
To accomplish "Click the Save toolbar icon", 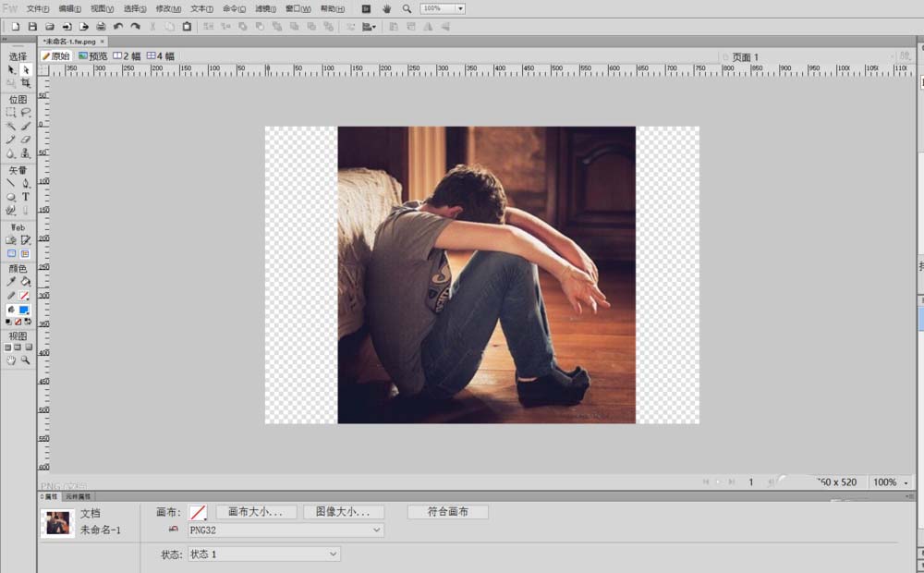I will tap(32, 27).
